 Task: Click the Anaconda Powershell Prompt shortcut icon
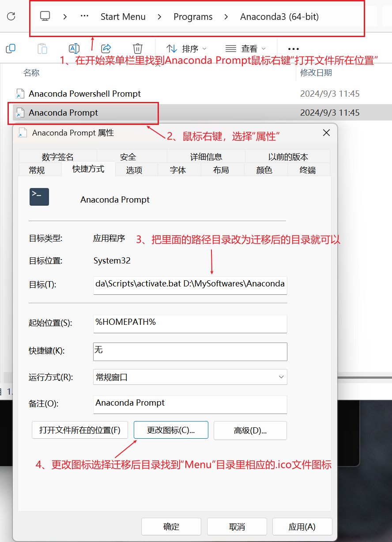20,94
